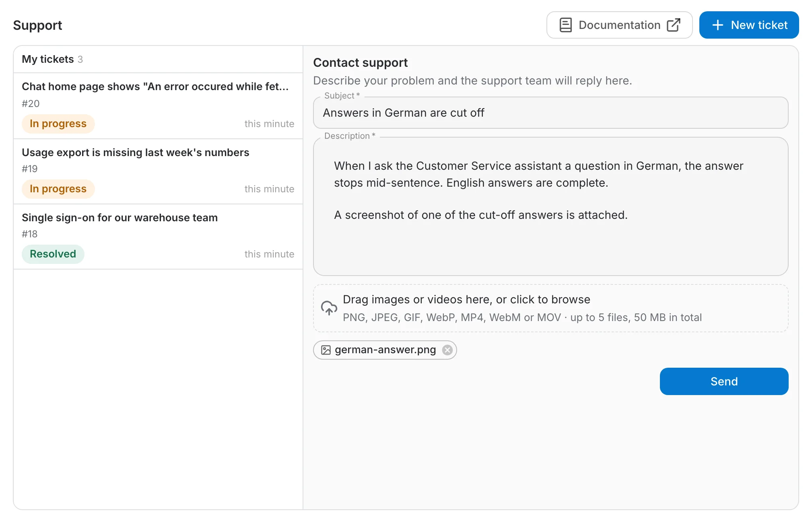Open the Usage export missing numbers ticket
Viewport: 812px width, 523px height.
point(158,171)
